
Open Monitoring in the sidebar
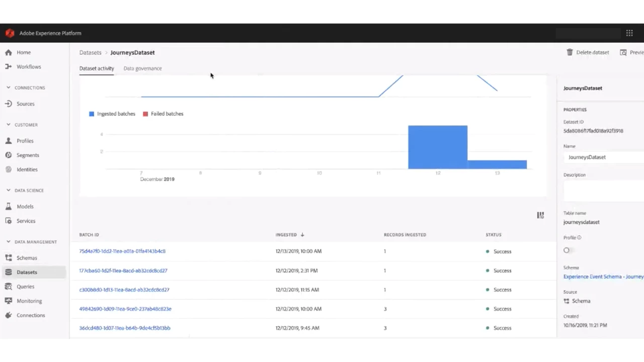tap(29, 301)
